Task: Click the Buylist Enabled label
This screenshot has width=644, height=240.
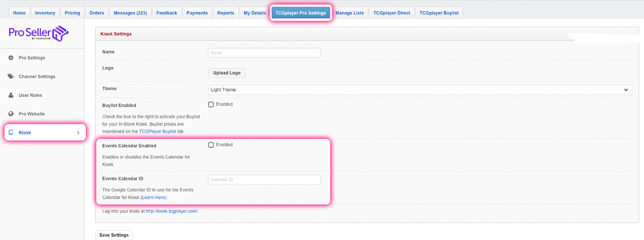Action: (x=119, y=106)
